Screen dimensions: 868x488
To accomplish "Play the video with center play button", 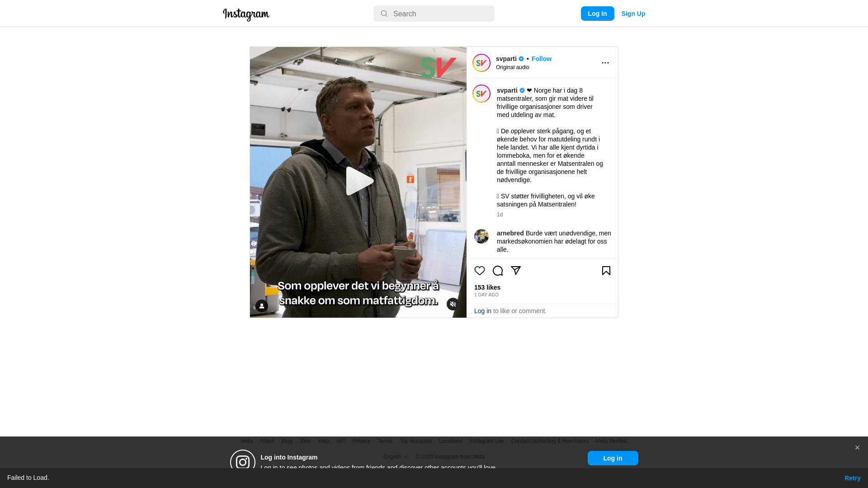I will tap(359, 181).
